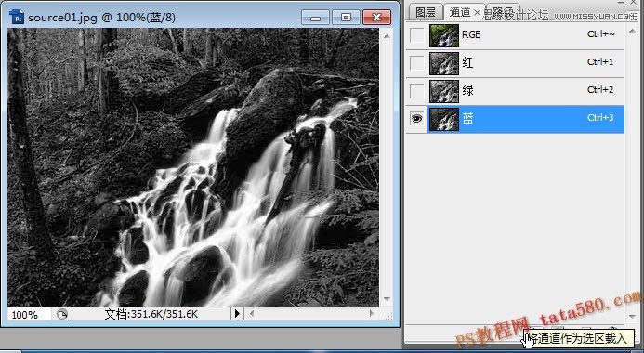Select the 通道 tab
This screenshot has height=353, width=644.
pyautogui.click(x=459, y=12)
